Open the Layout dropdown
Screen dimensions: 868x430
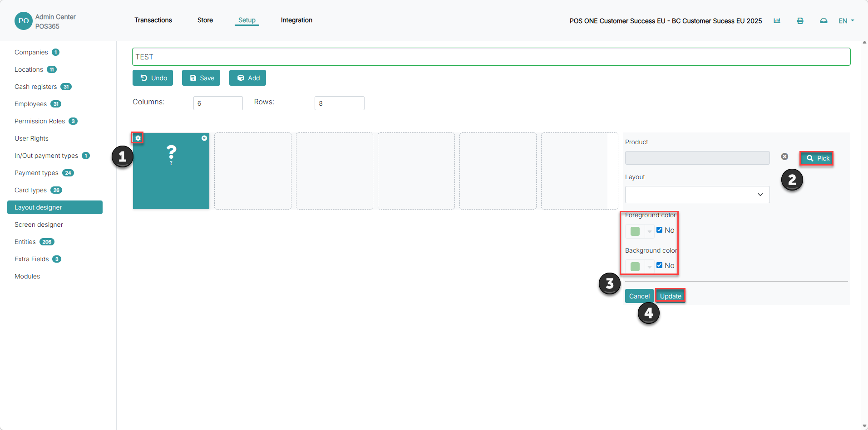[x=697, y=195]
